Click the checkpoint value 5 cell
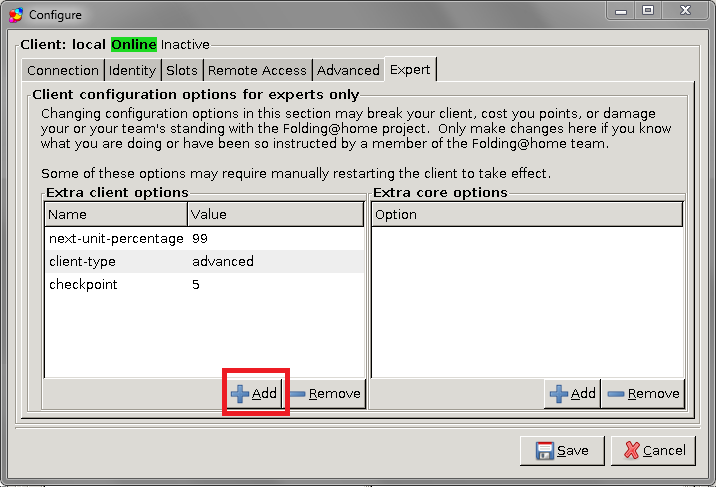Viewport: 716px width, 487px height. (x=196, y=285)
